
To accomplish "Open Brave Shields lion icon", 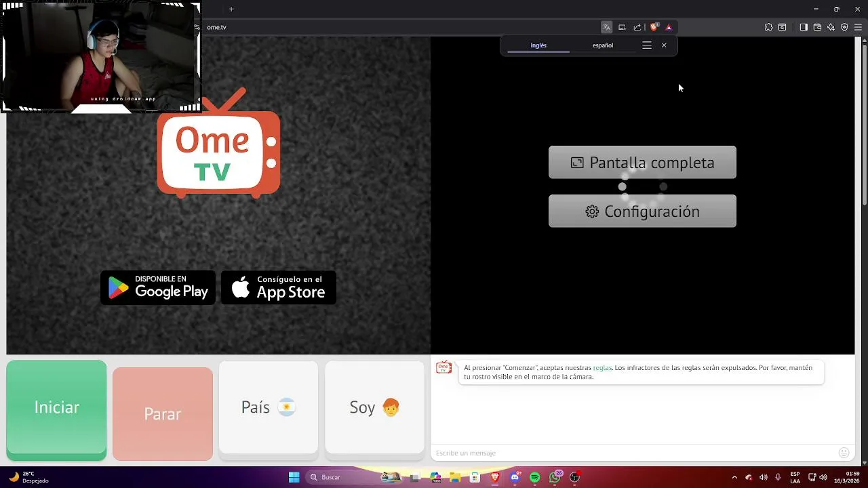I will pyautogui.click(x=654, y=27).
